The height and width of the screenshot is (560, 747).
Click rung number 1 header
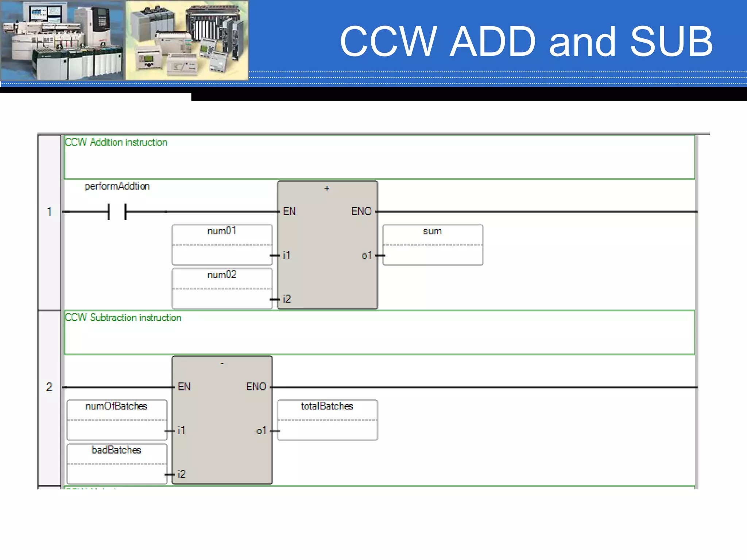(49, 212)
